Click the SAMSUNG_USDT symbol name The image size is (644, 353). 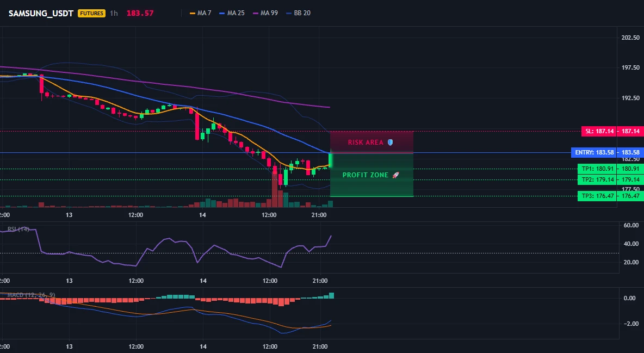(x=41, y=13)
